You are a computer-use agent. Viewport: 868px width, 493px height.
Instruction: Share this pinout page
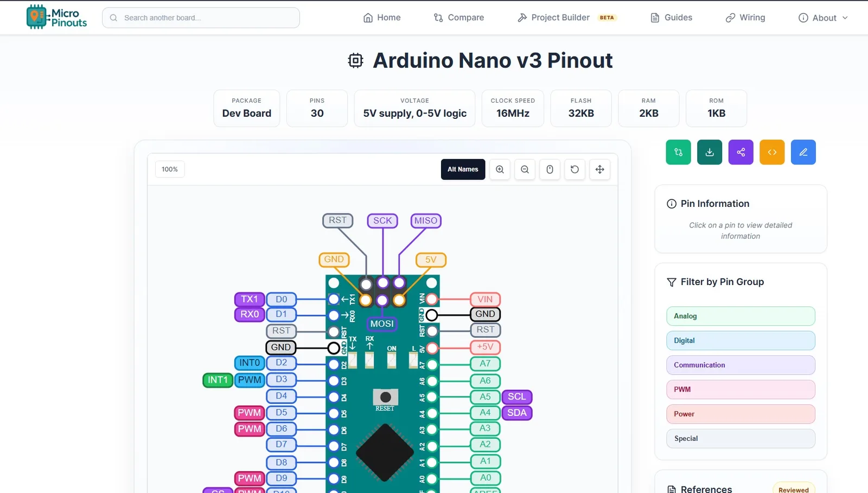(741, 152)
